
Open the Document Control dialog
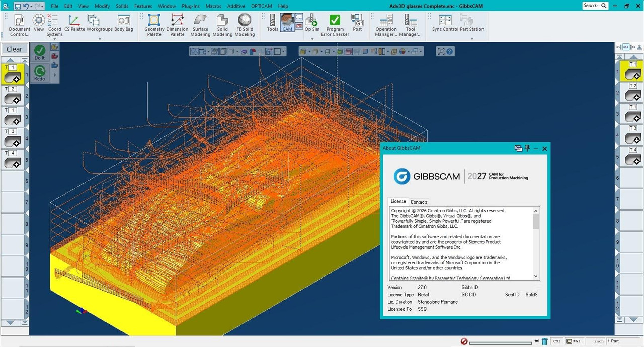point(19,25)
